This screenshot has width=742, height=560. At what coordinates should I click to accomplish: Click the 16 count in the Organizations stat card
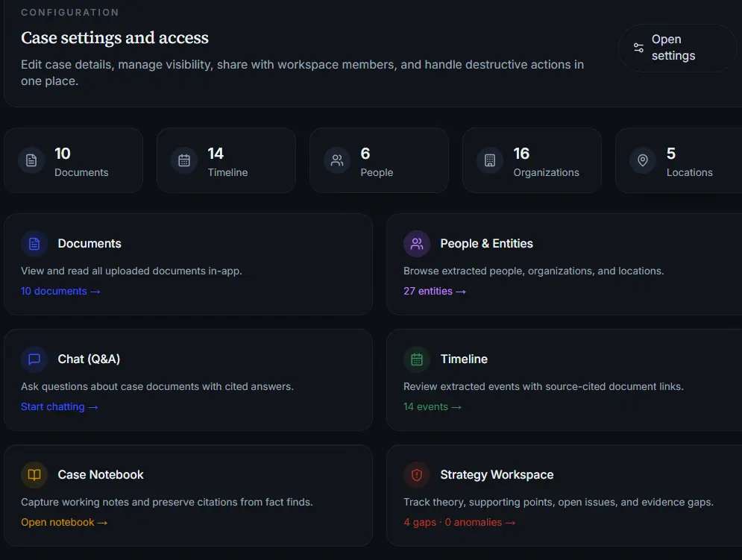click(x=521, y=154)
